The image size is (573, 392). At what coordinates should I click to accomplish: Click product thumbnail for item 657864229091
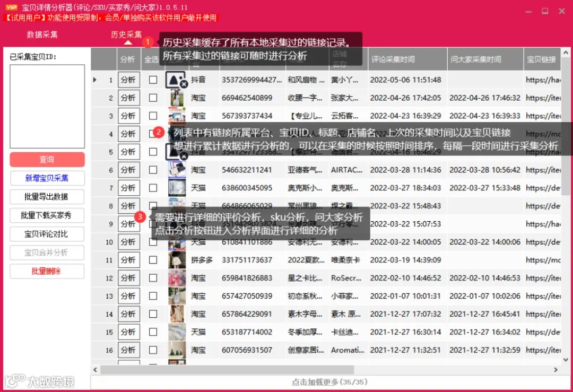pyautogui.click(x=177, y=314)
